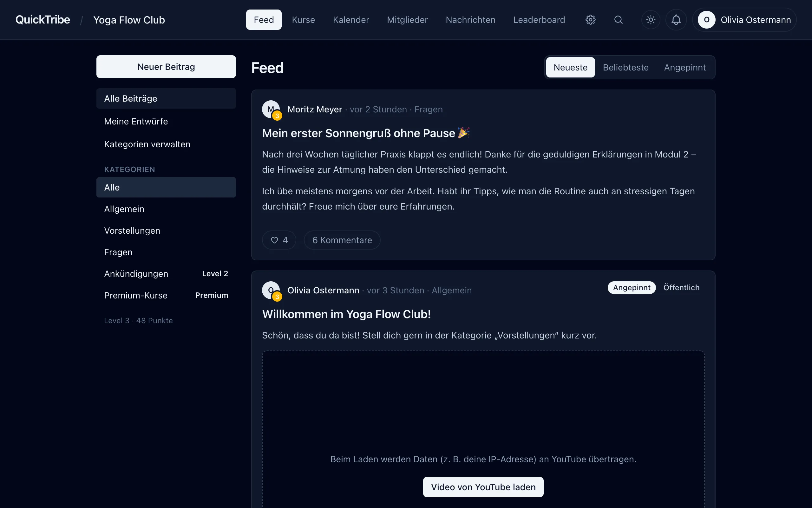Filter by Allgemein category
Image resolution: width=812 pixels, height=508 pixels.
pyautogui.click(x=166, y=209)
